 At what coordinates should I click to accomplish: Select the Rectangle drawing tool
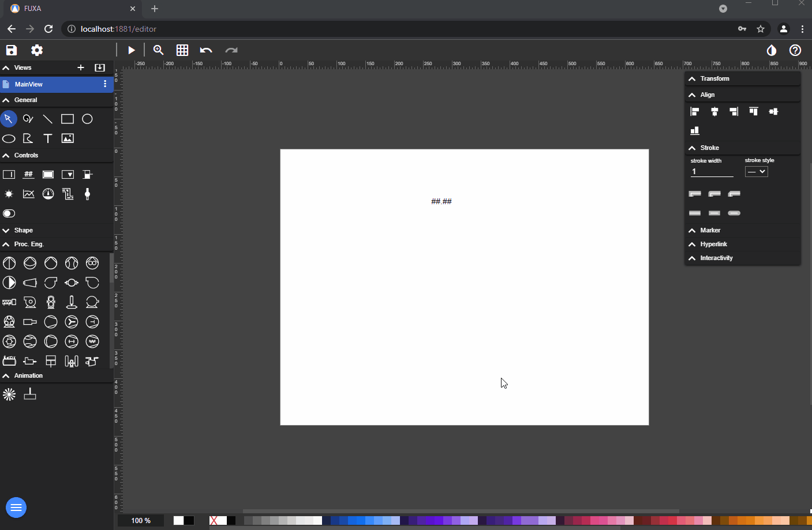pyautogui.click(x=68, y=119)
